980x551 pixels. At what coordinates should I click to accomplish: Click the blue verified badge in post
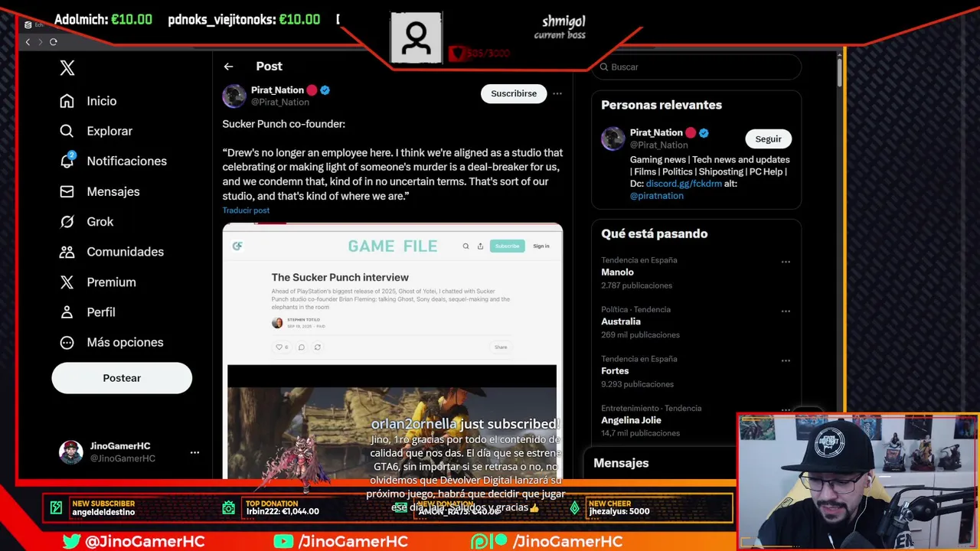pyautogui.click(x=325, y=90)
